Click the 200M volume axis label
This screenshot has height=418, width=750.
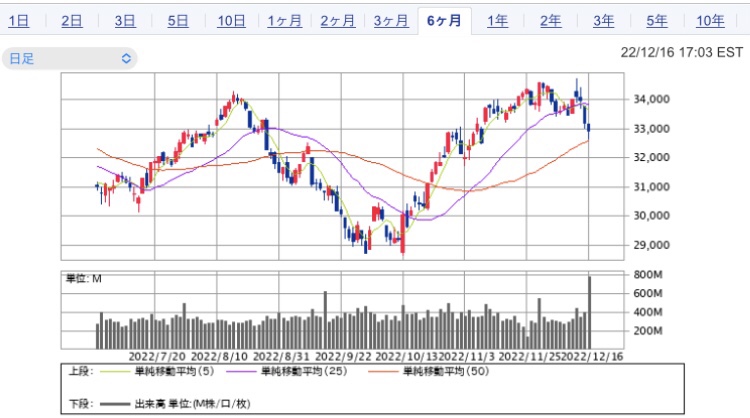(648, 331)
